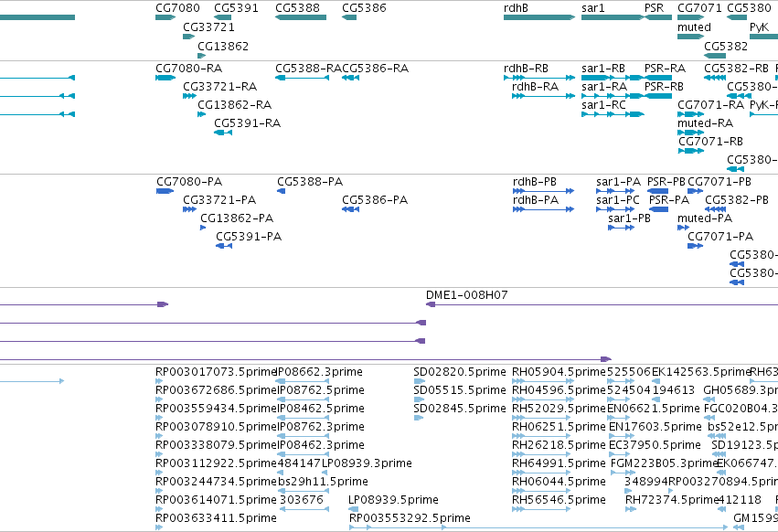Click EST EN17603.5prime label

click(x=655, y=427)
